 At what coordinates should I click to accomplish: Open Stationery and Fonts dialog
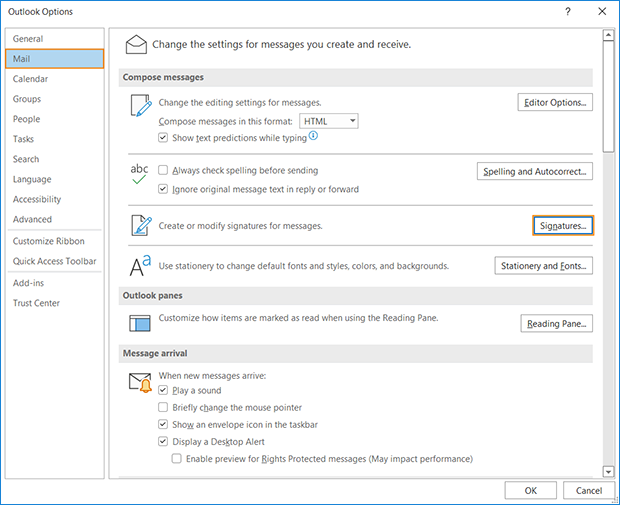coord(543,266)
